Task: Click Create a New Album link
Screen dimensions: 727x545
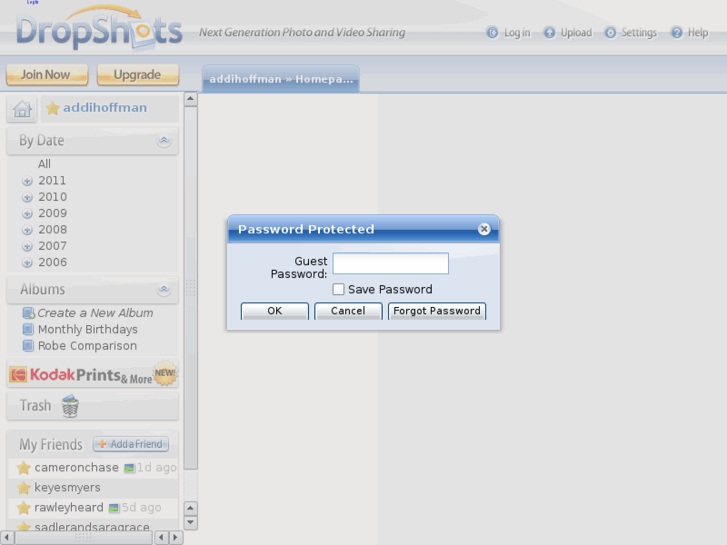Action: [95, 313]
